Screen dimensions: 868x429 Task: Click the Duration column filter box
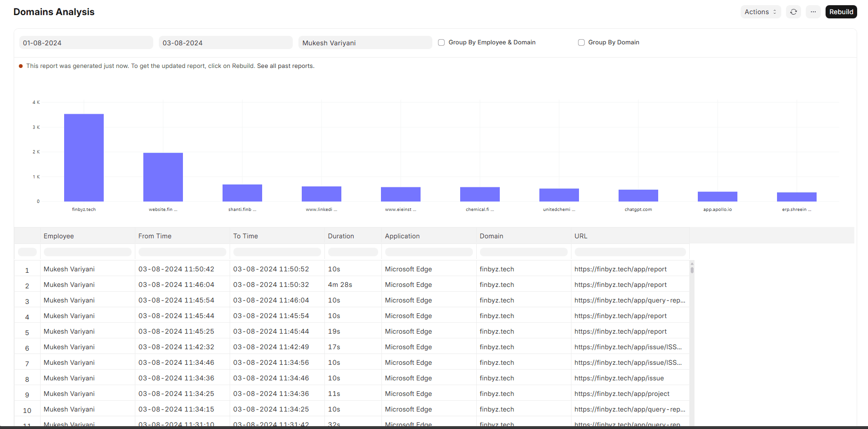353,252
